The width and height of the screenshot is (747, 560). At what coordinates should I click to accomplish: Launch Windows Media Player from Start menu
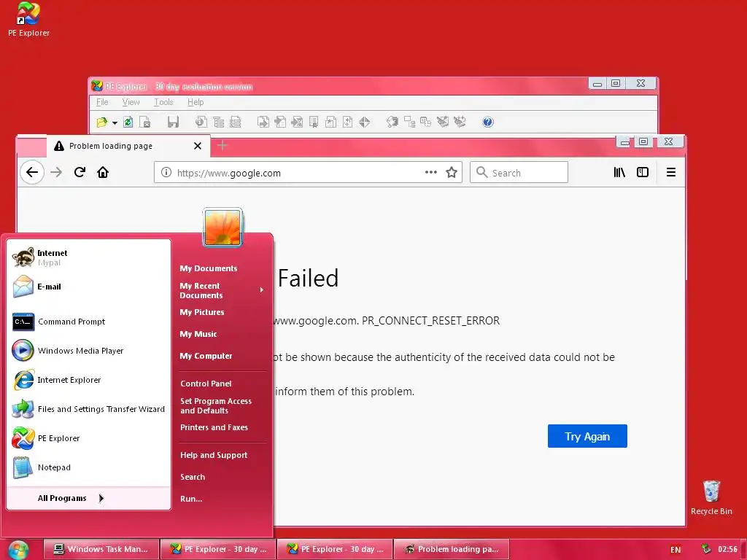89,351
